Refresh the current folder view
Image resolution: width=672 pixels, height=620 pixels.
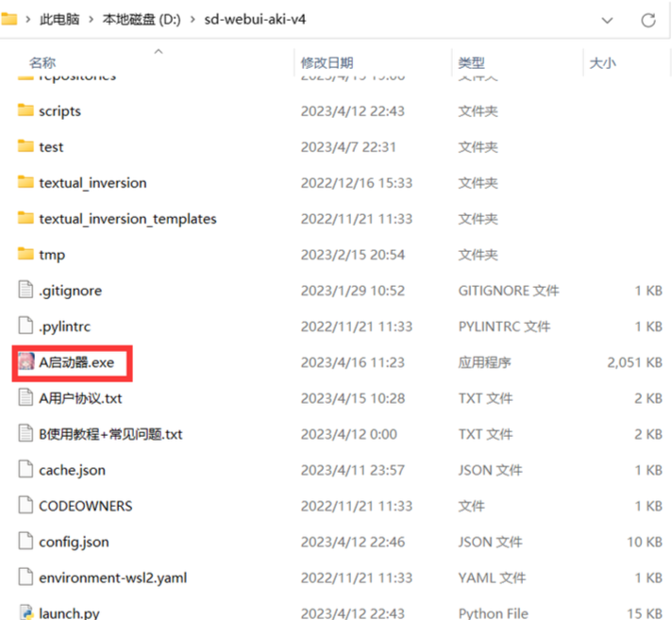pyautogui.click(x=648, y=20)
